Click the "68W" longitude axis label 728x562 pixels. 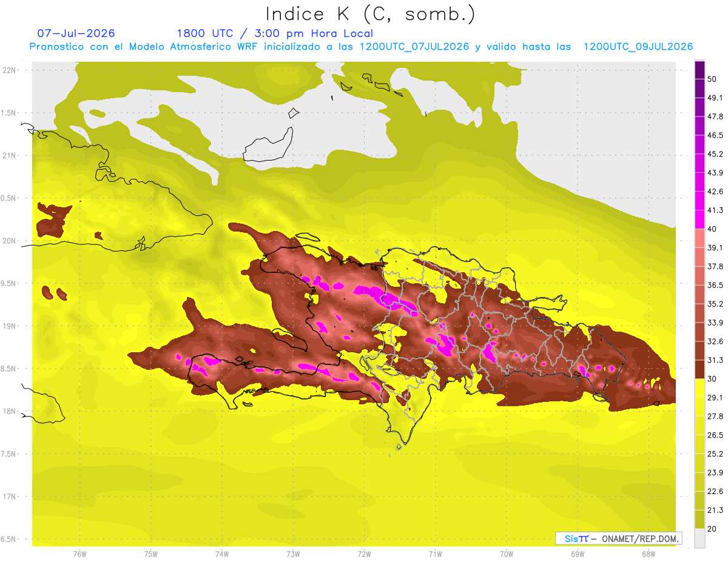649,554
